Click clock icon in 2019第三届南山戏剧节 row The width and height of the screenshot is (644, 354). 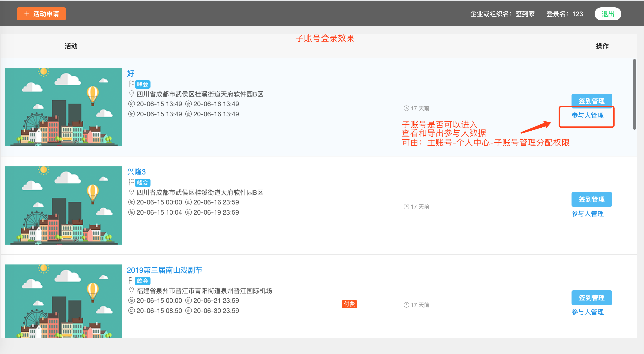click(406, 305)
